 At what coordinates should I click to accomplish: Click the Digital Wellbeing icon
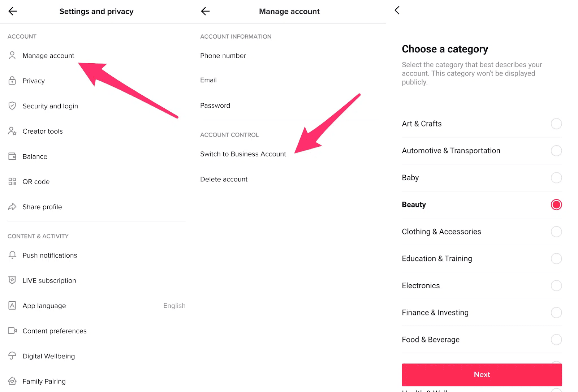click(12, 356)
